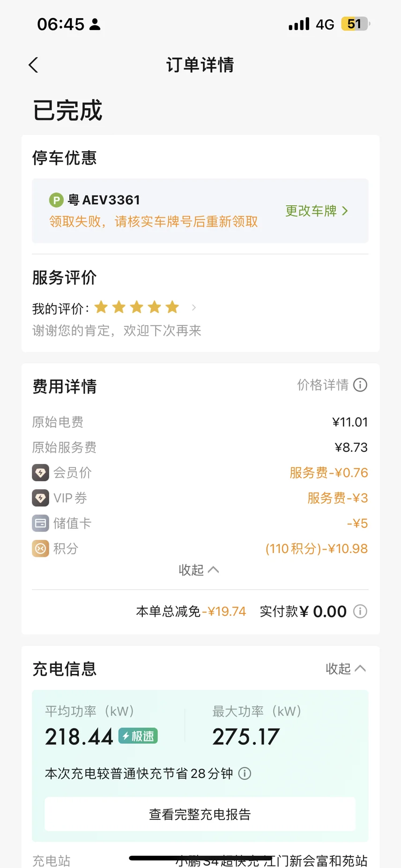The height and width of the screenshot is (868, 401).
Task: Tap info icon beside actual payment
Action: [x=360, y=612]
